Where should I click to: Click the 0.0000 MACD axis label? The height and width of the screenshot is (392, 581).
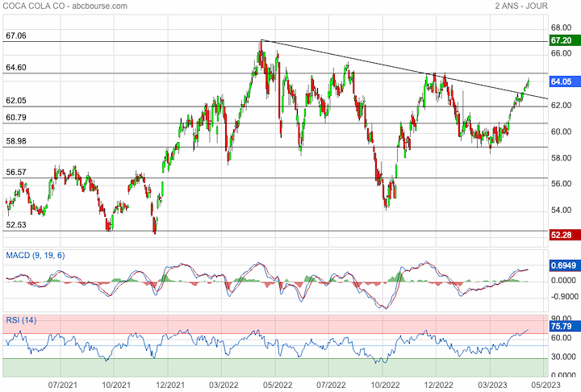(563, 281)
